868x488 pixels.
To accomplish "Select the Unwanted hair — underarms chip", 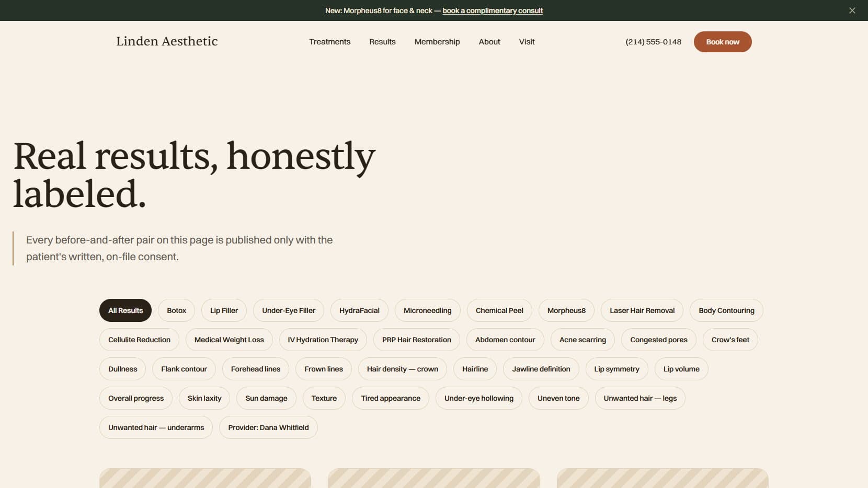I will coord(156,427).
